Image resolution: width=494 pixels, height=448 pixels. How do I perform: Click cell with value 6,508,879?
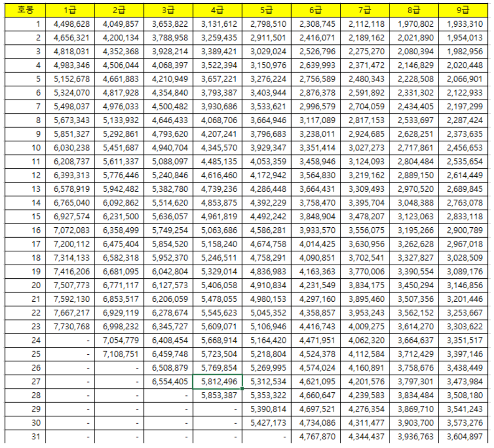click(168, 368)
